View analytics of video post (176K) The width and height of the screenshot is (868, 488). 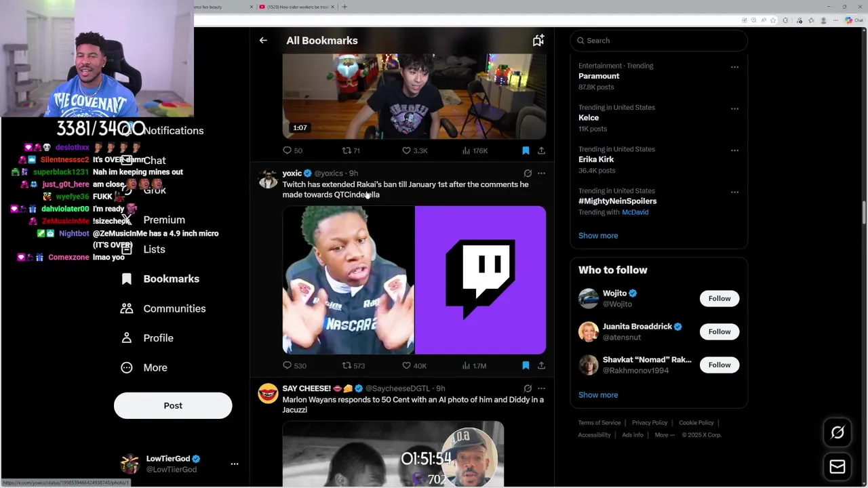[475, 150]
